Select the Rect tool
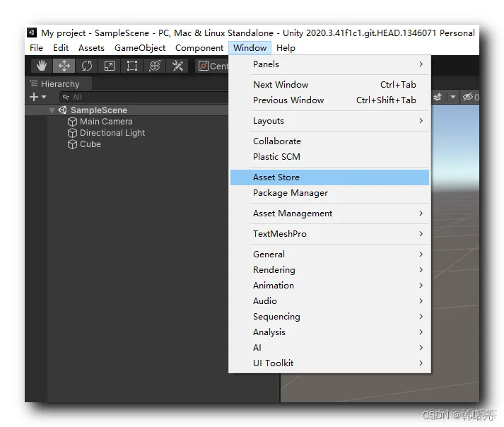This screenshot has height=427, width=504. tap(131, 66)
